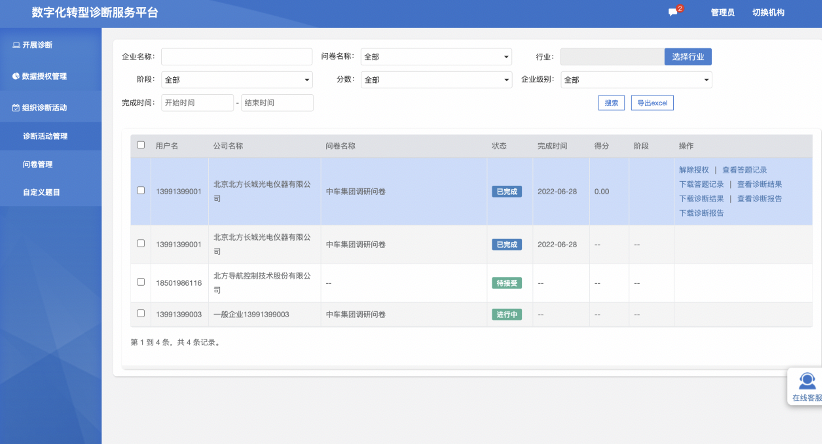Click the 解除授权 link
The image size is (822, 444).
click(x=694, y=170)
